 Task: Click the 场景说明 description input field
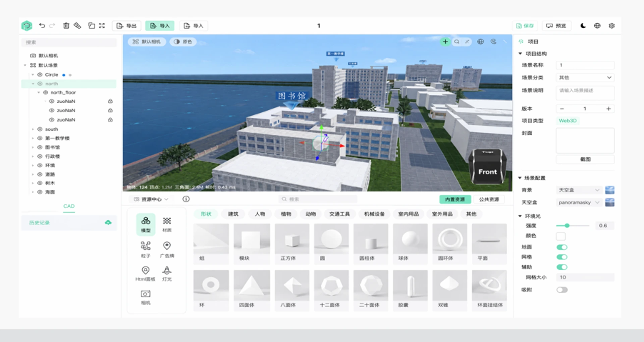click(x=585, y=93)
